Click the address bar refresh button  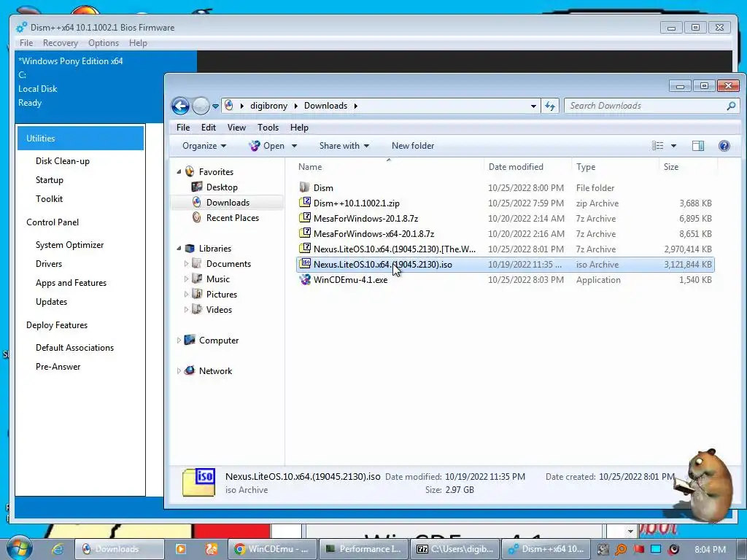coord(550,106)
